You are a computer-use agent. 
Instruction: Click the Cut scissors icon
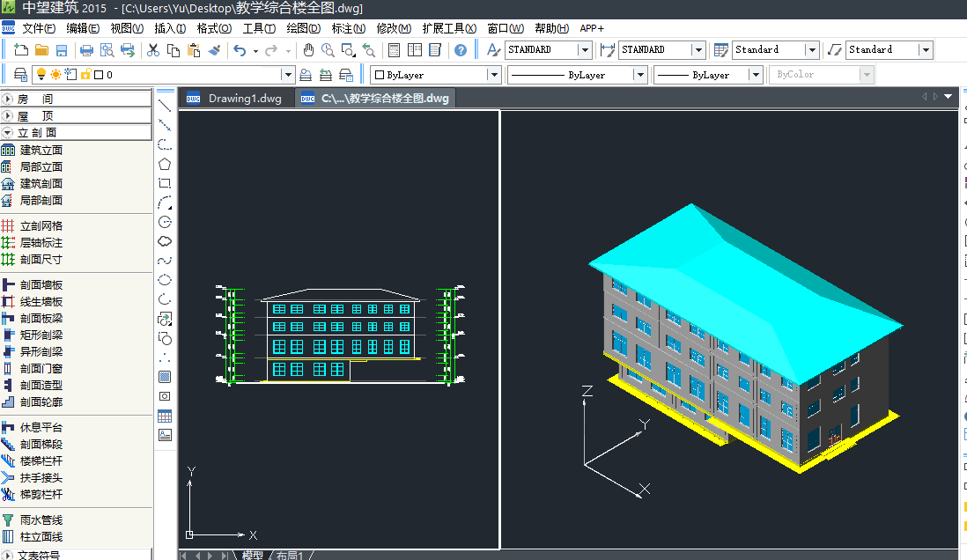[153, 50]
